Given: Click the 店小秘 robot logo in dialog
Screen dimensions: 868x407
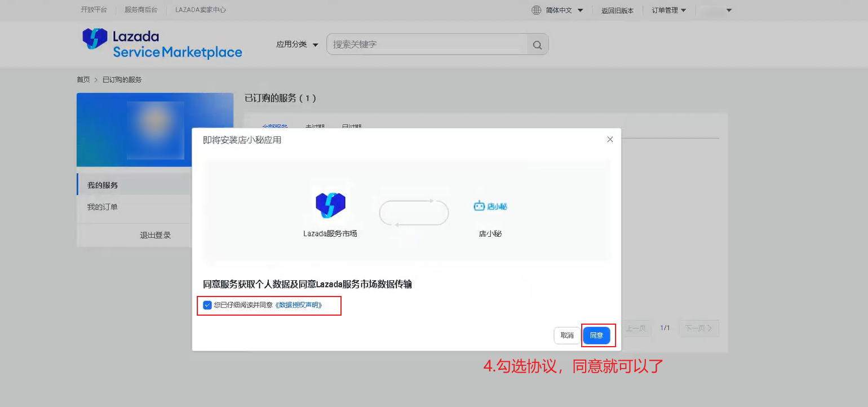Looking at the screenshot, I should point(490,206).
